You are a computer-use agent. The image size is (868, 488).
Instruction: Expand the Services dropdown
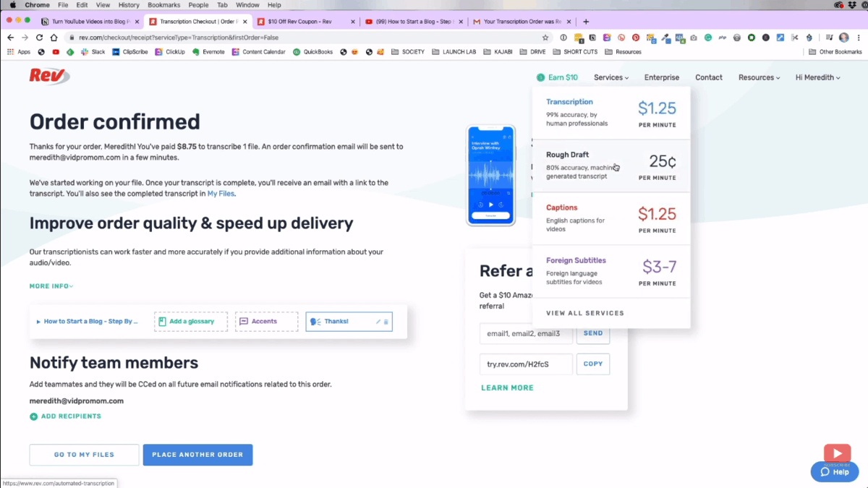pos(611,77)
